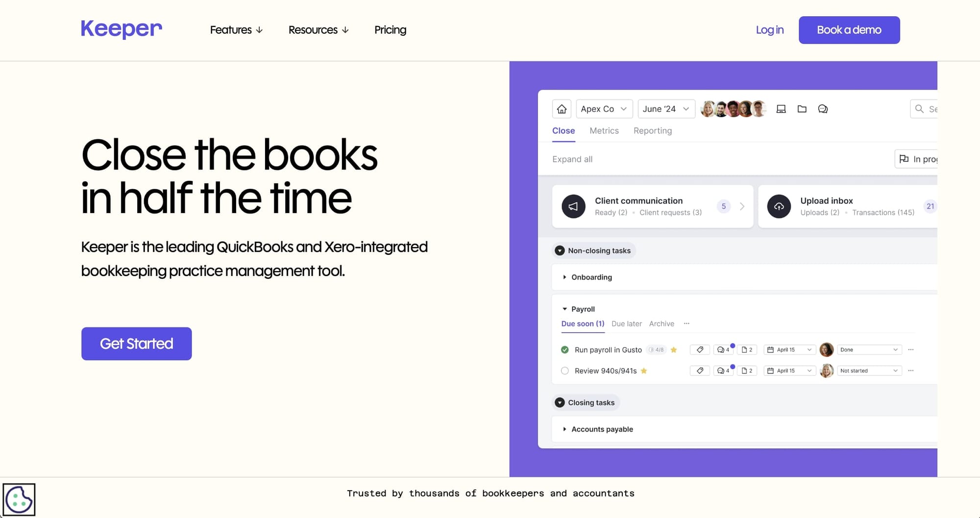This screenshot has height=518, width=980.
Task: Switch to the Metrics tab
Action: 604,130
